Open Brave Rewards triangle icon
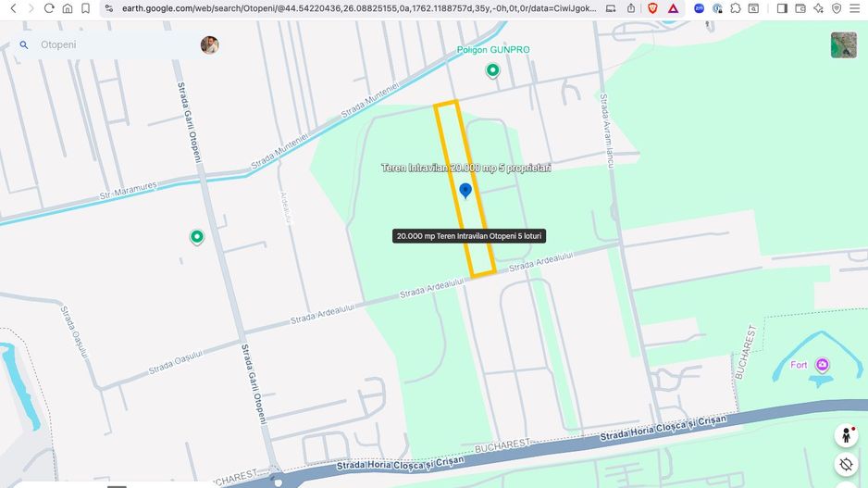 673,8
